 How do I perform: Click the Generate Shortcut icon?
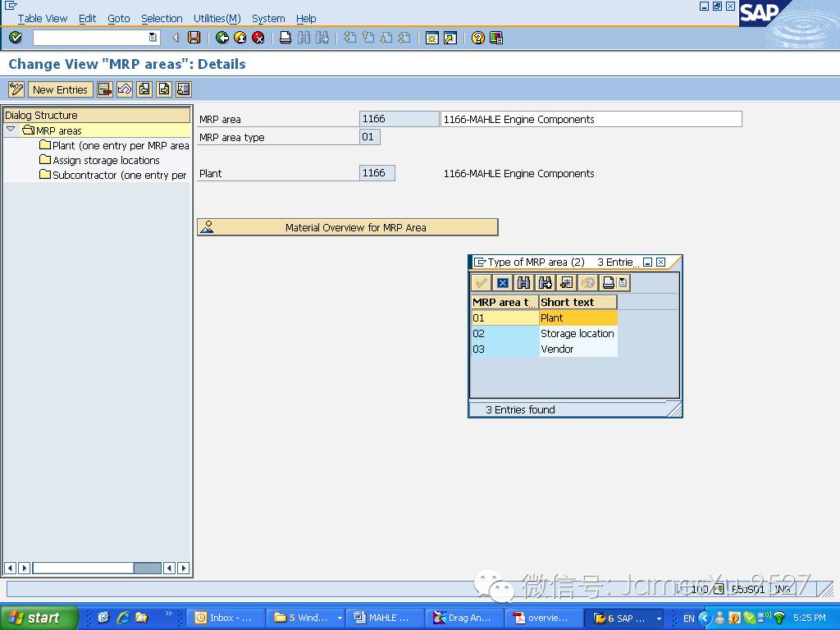[x=450, y=38]
